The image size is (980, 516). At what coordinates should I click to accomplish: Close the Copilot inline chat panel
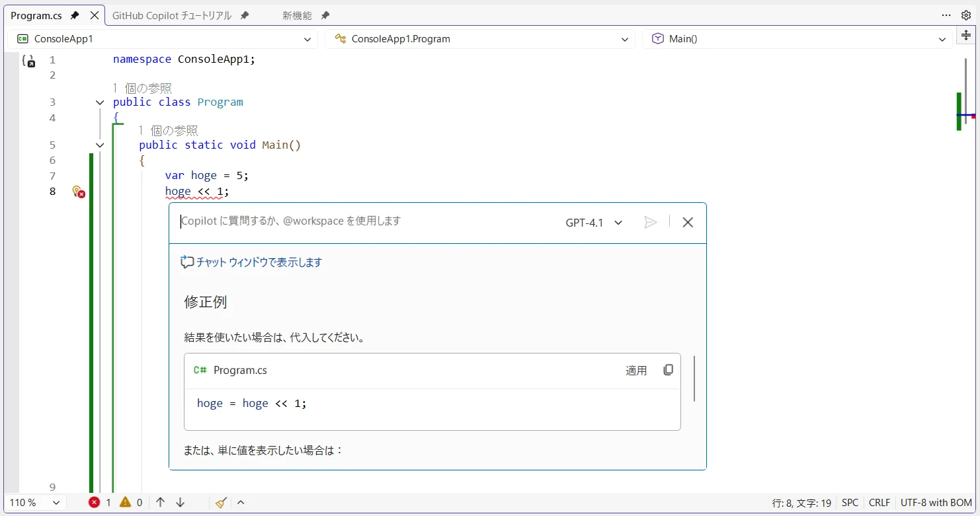coord(688,223)
